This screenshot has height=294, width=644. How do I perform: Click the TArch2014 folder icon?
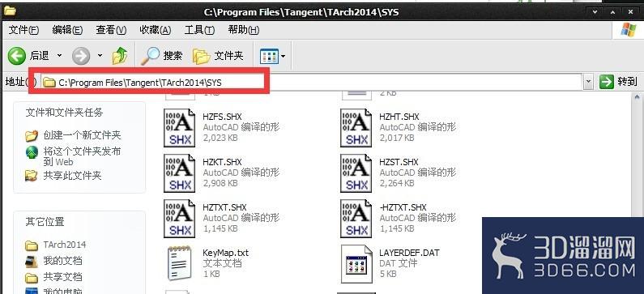(32, 245)
